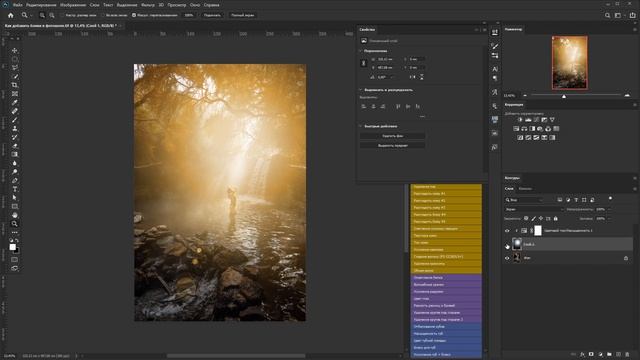Select the Clone Stamp tool
640x360 pixels.
pos(15,129)
